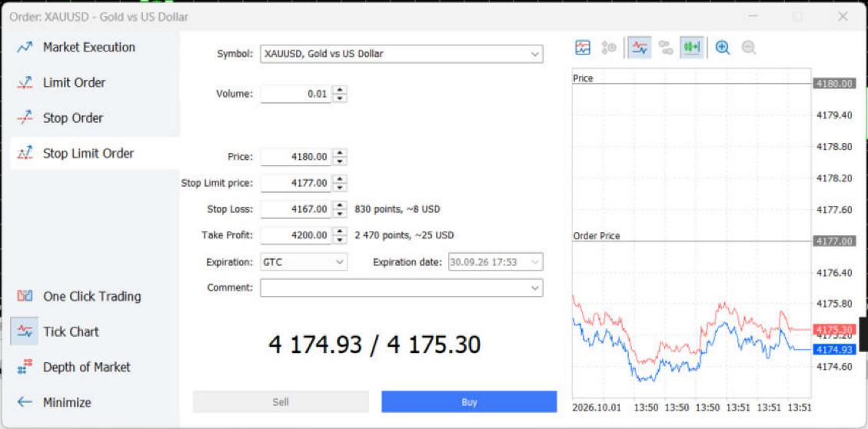Click the red 4175.30 ask label
The image size is (868, 429).
pyautogui.click(x=834, y=329)
